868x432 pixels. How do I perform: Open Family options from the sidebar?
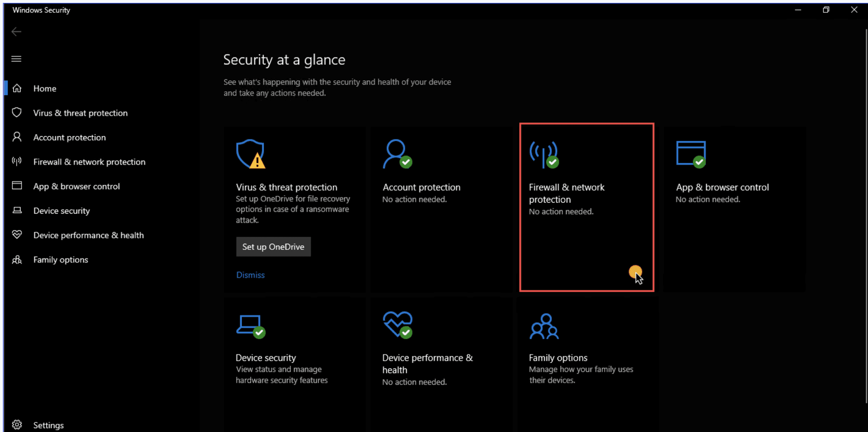60,260
